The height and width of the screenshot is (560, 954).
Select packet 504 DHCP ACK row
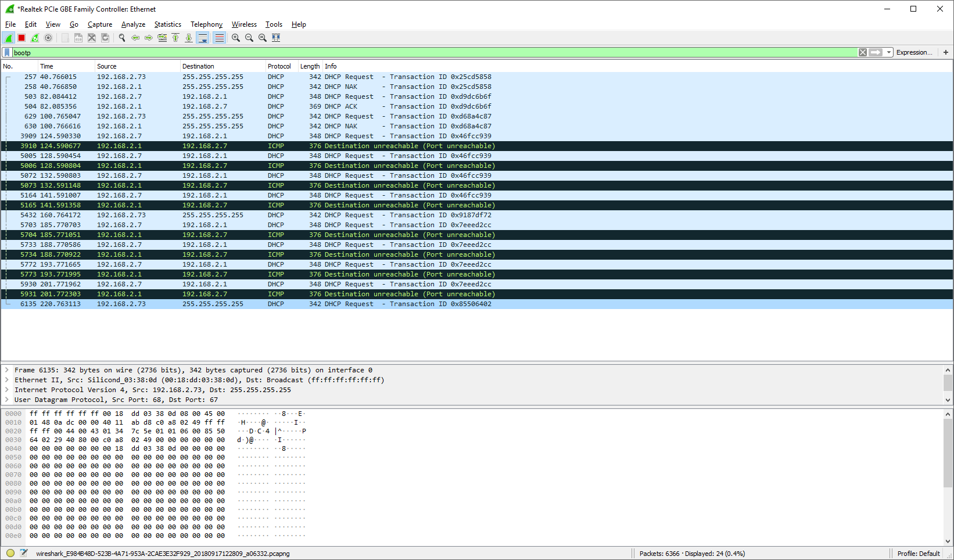[476, 106]
